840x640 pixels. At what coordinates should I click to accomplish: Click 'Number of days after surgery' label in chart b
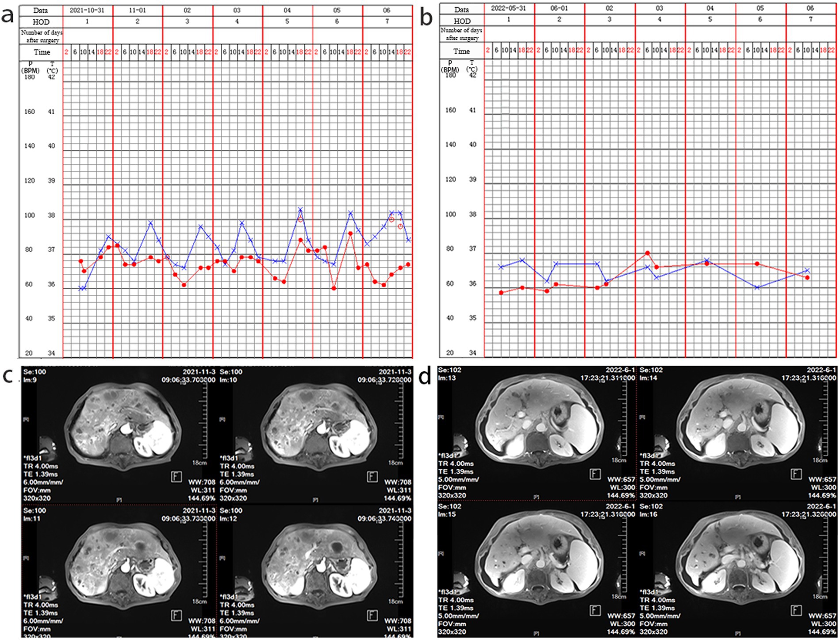[461, 34]
